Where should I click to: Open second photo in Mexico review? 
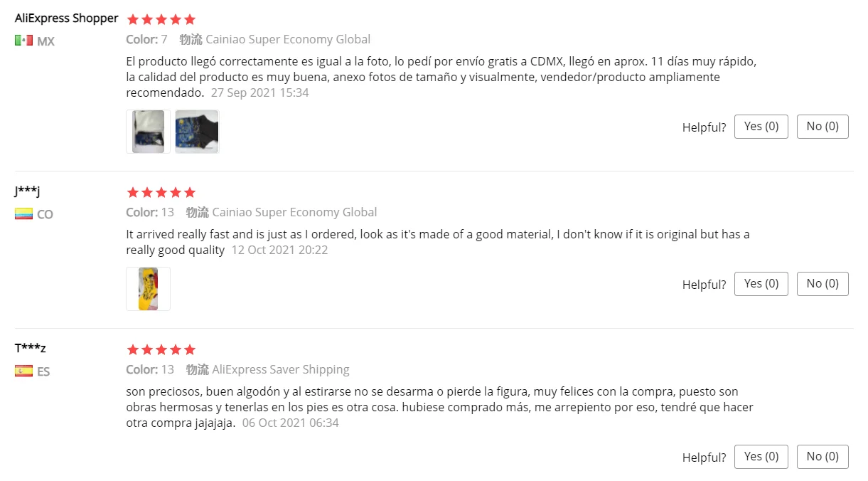point(197,132)
